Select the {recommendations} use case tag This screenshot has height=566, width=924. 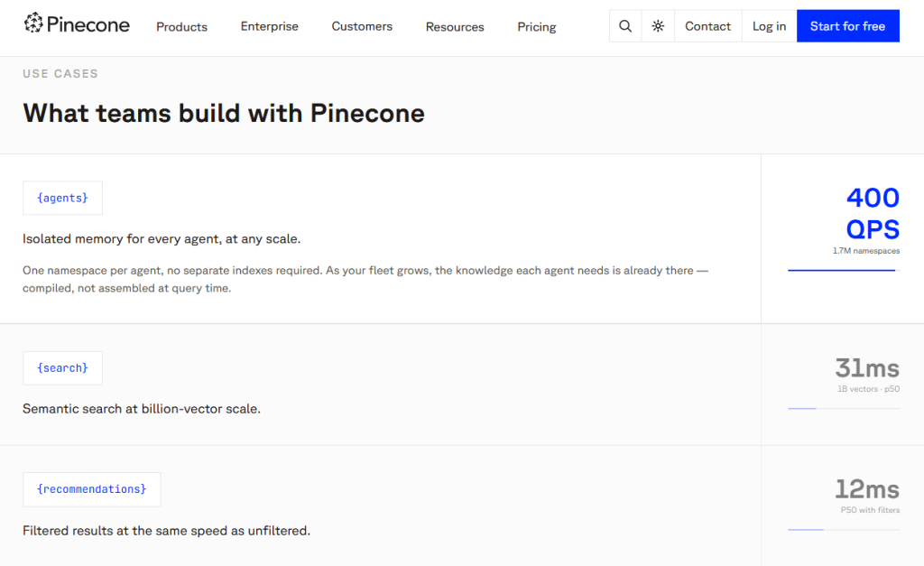point(92,489)
